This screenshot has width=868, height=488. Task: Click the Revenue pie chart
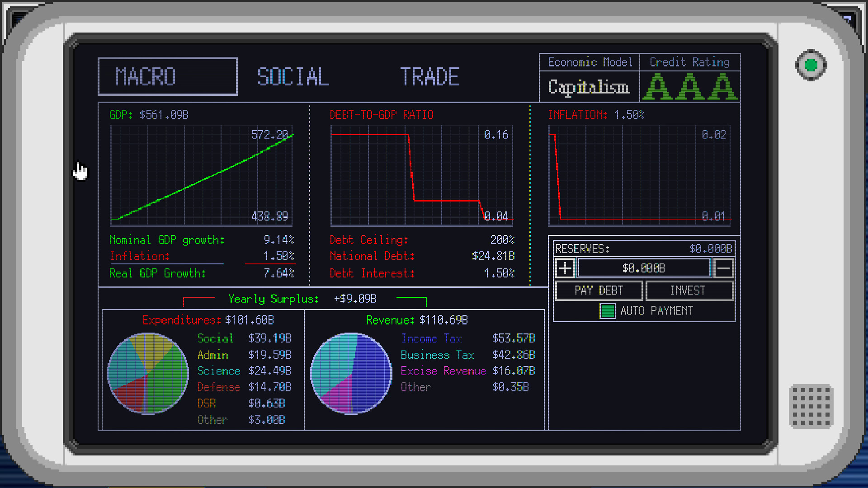pos(351,374)
